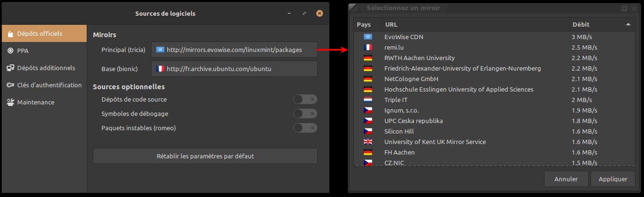Toggle Symboles de débogage switch on
This screenshot has height=197, width=644.
305,114
